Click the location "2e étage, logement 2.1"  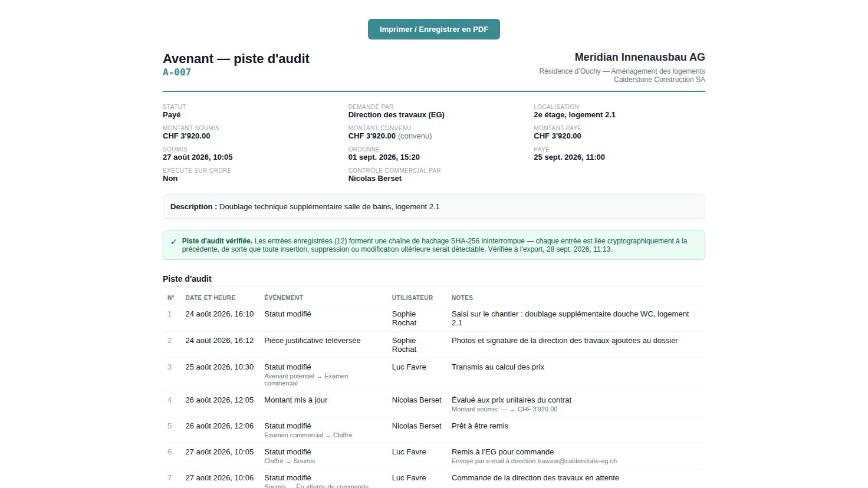574,115
